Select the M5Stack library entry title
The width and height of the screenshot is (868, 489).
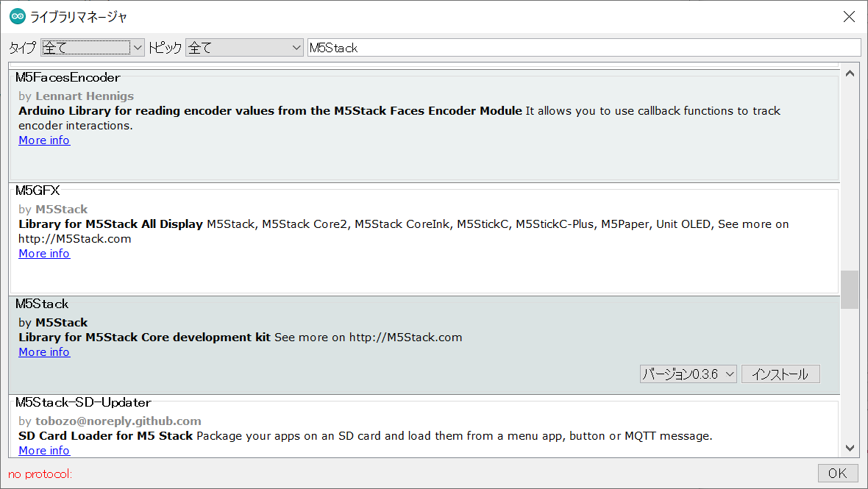tap(42, 304)
